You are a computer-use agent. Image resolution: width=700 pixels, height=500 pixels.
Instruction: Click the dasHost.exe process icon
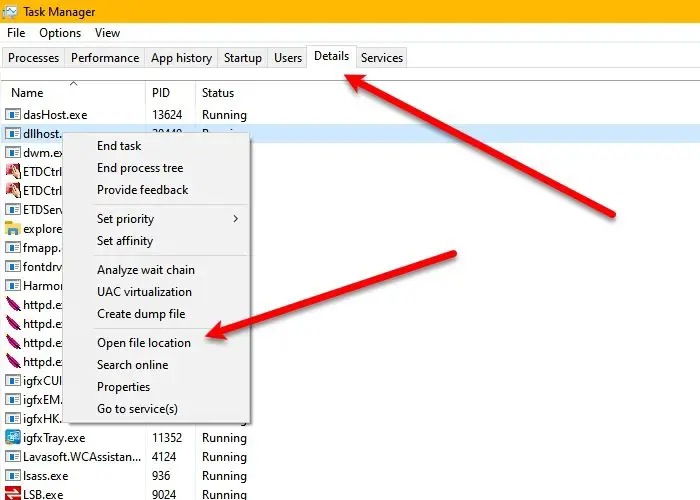(x=13, y=115)
